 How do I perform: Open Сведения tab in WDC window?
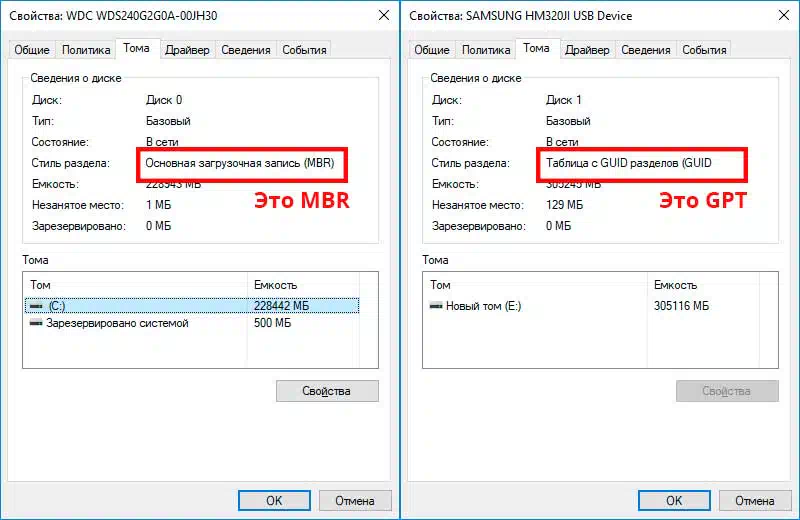[x=245, y=50]
